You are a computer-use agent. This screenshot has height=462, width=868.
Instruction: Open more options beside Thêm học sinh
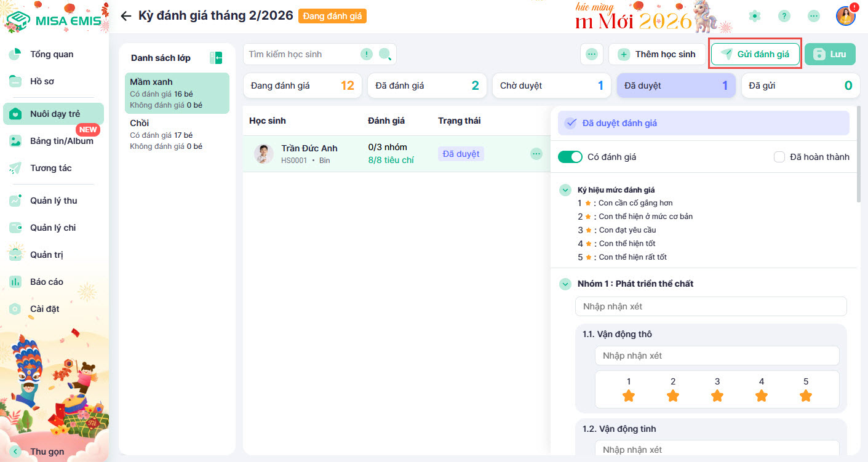tap(591, 54)
